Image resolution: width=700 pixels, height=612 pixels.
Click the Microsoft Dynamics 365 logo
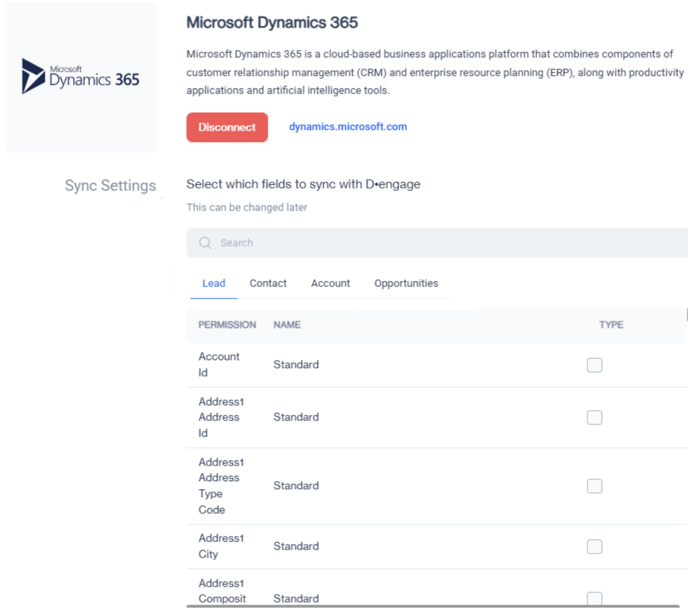coord(81,76)
